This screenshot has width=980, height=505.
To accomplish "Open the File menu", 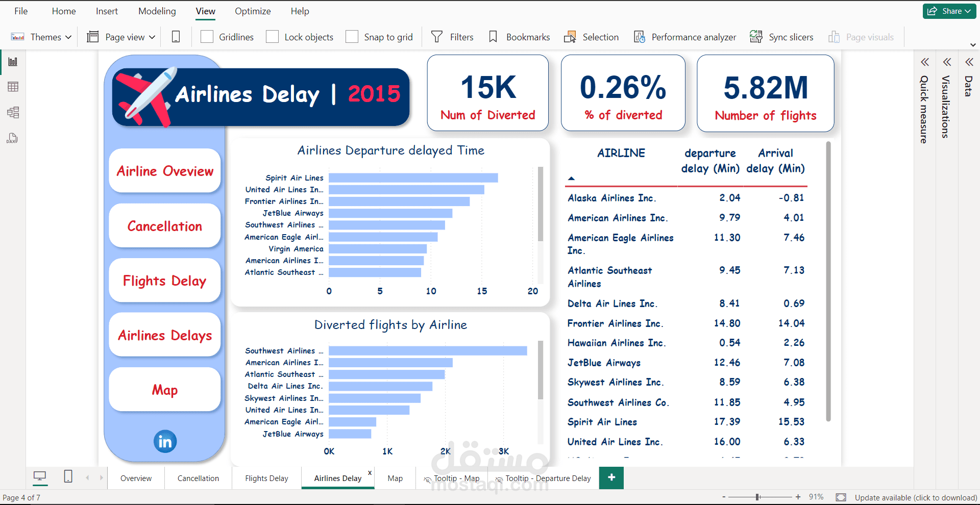I will coord(21,11).
